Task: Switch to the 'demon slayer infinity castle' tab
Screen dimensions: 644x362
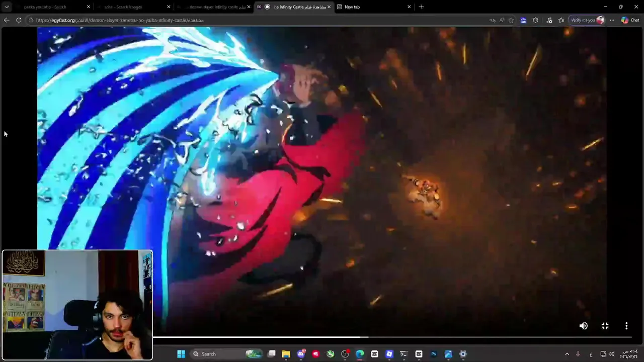Action: (214, 7)
